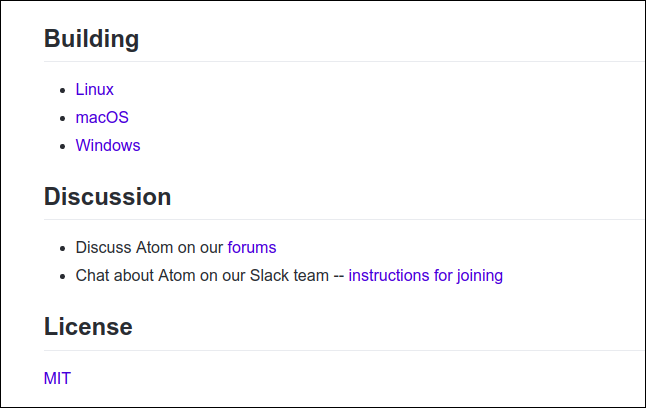
Task: Click the Discussion section heading
Action: point(108,197)
